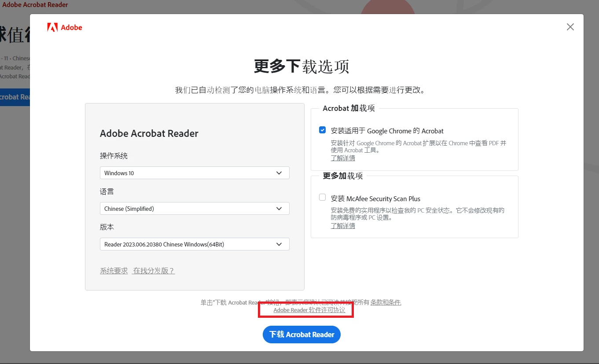Click the 下载 Acrobat Reader button
The height and width of the screenshot is (364, 599).
tap(301, 335)
